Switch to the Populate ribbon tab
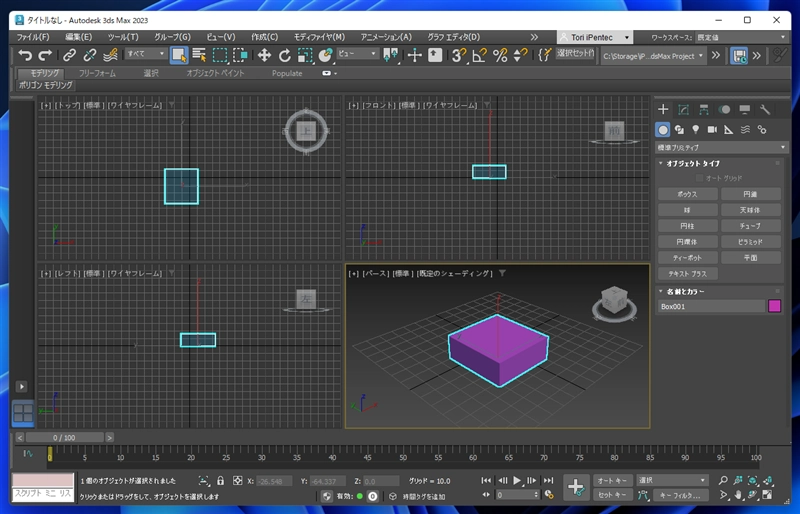 pos(287,74)
